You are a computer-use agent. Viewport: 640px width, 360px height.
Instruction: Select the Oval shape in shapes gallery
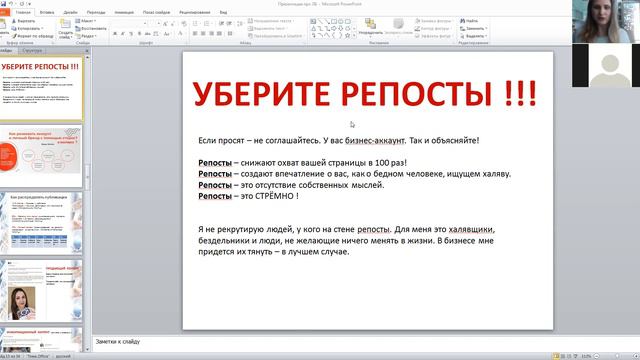(340, 21)
